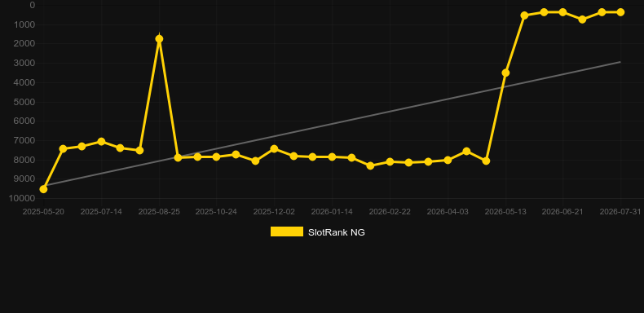Click the 2026-04-03 x-axis date label
Screen dimensions: 644x313
(448, 212)
